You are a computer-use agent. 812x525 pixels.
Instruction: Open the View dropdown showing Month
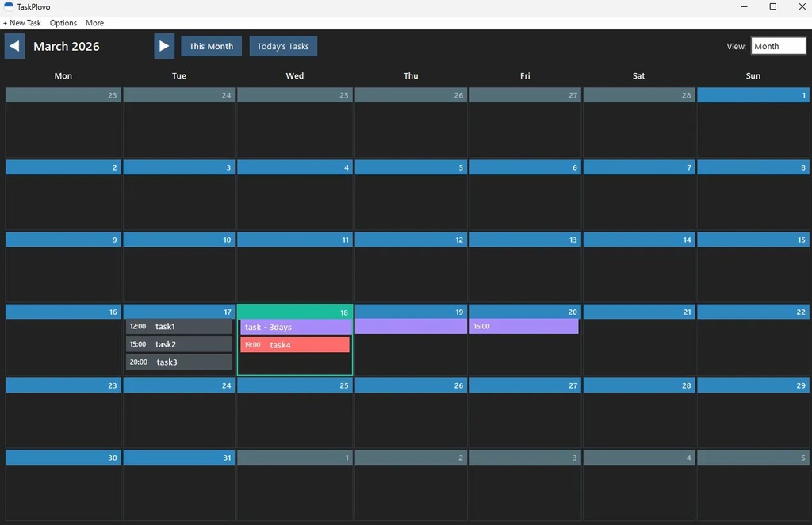[778, 46]
